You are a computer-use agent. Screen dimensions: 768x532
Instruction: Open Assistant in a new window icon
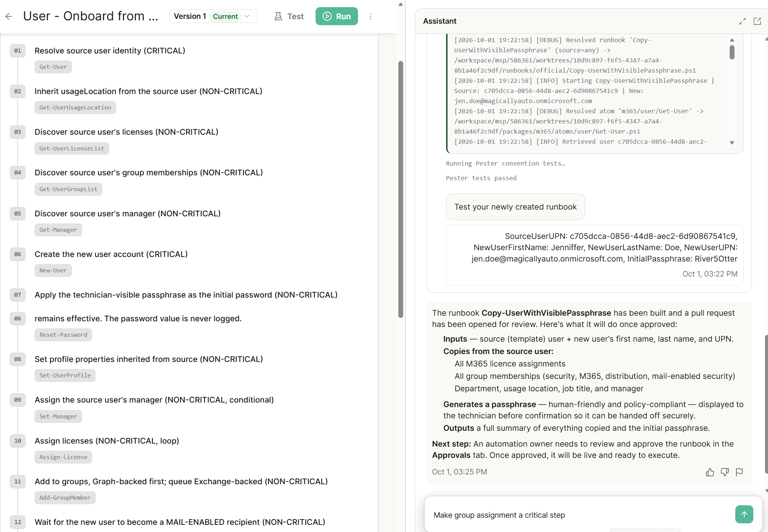tap(757, 21)
